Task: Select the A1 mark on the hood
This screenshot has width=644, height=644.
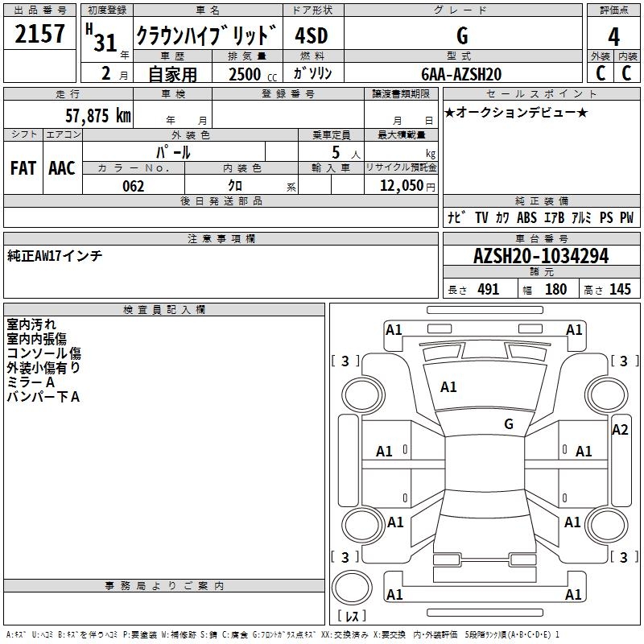Action: coord(448,387)
